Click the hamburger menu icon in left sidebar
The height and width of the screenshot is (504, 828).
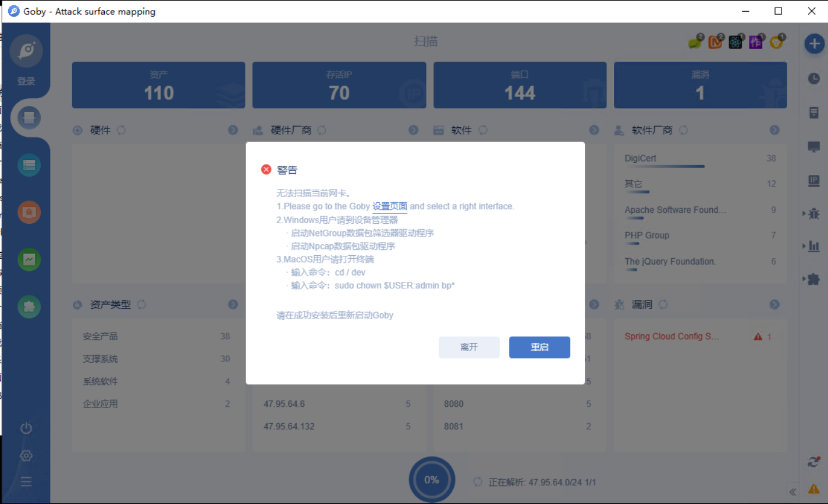pos(26,481)
